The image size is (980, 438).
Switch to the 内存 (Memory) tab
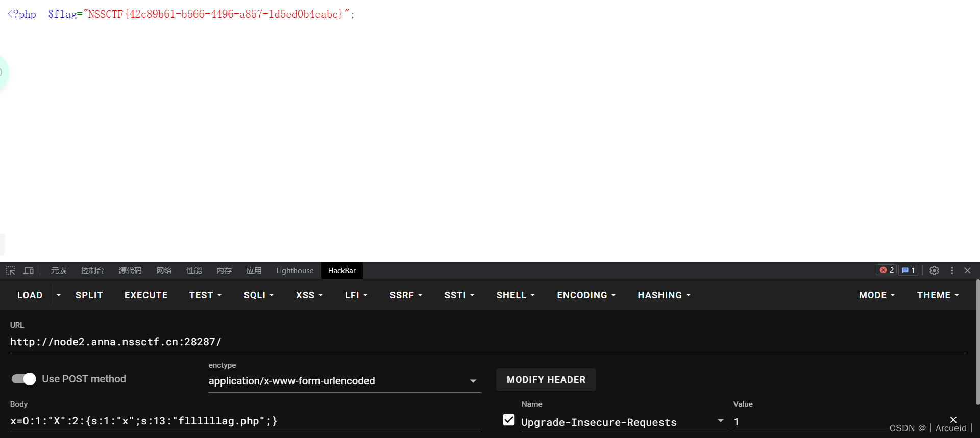tap(224, 271)
